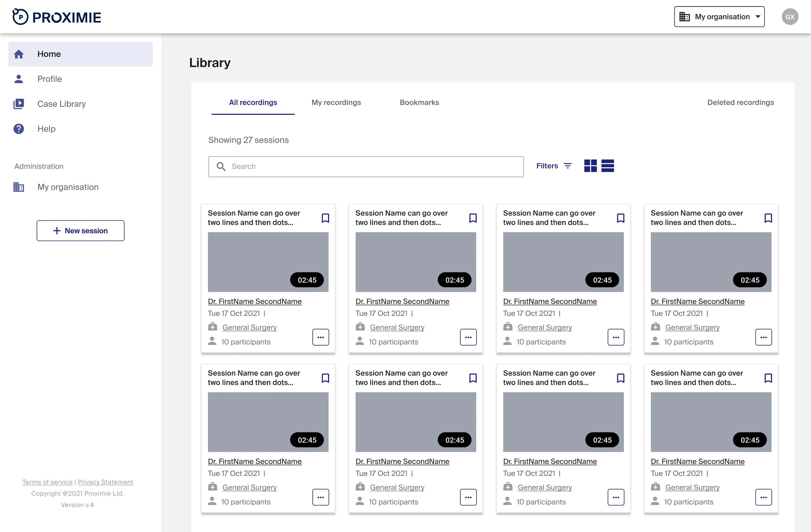The height and width of the screenshot is (532, 811).
Task: Open the Deleted recordings tab
Action: 740,102
